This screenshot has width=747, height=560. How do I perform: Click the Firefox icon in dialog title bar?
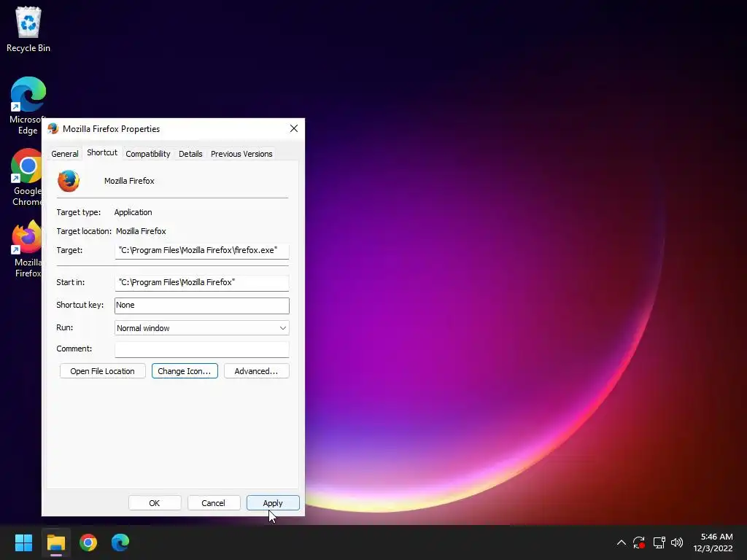coord(53,128)
